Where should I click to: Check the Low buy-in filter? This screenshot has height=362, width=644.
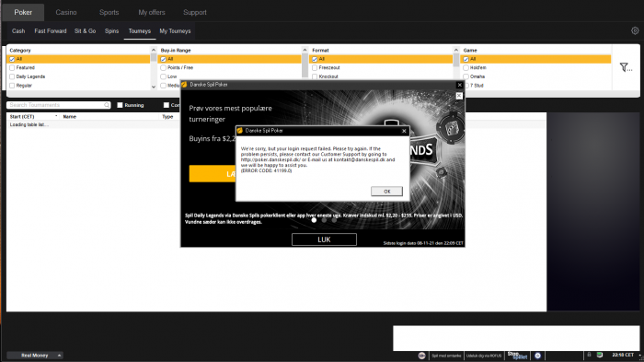pos(163,77)
